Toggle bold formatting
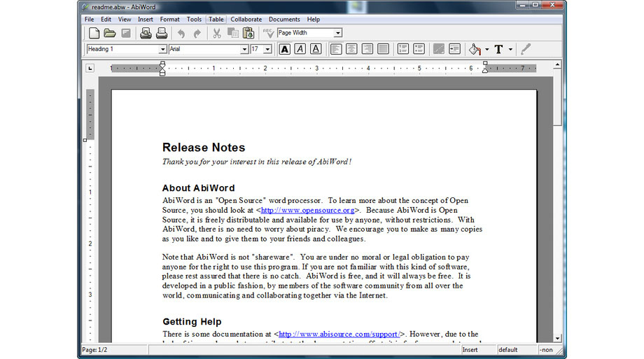This screenshot has width=644, height=359. pos(285,49)
